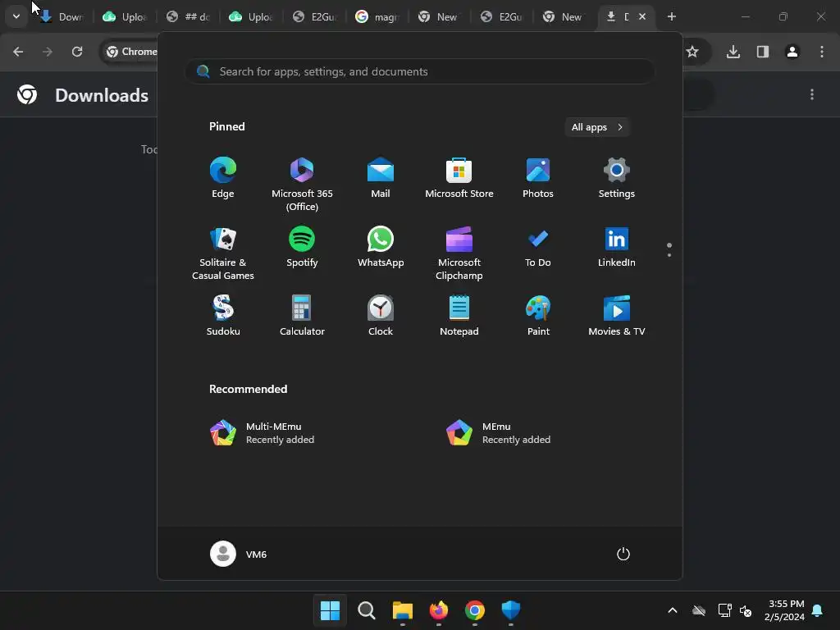The width and height of the screenshot is (840, 630).
Task: Open Chrome downloads toolbar icon
Action: point(733,52)
